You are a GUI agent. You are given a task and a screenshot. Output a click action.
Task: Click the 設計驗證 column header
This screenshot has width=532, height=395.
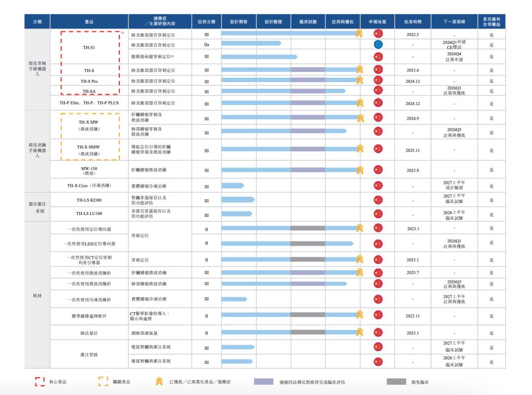[273, 21]
